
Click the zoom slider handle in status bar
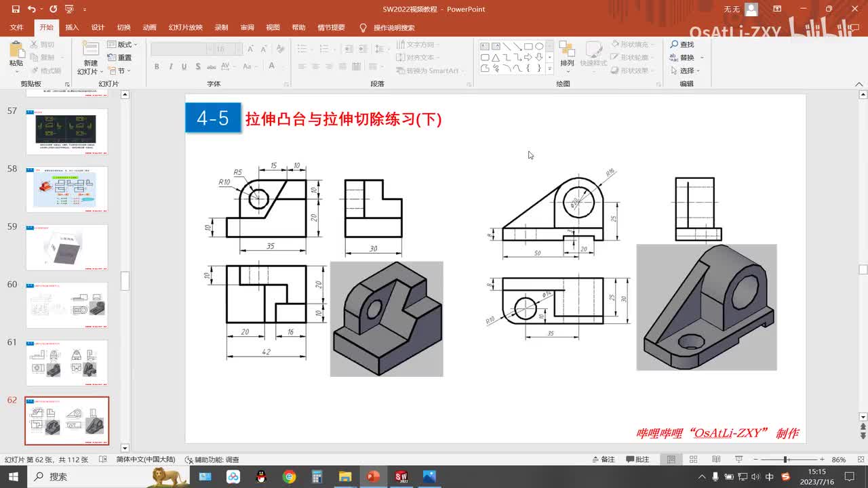(x=785, y=460)
